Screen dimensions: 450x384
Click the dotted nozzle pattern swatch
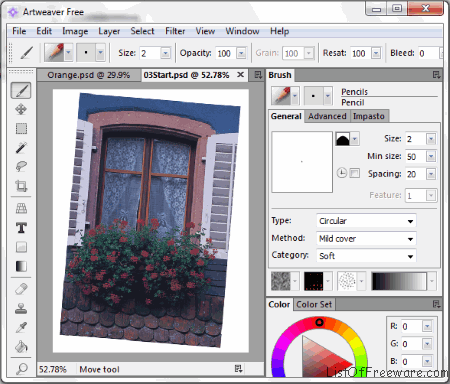(x=347, y=281)
